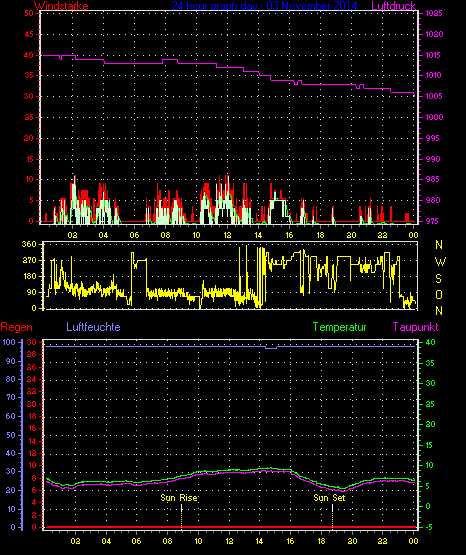Click the "70" humidity axis value
The image size is (466, 555).
click(x=11, y=397)
